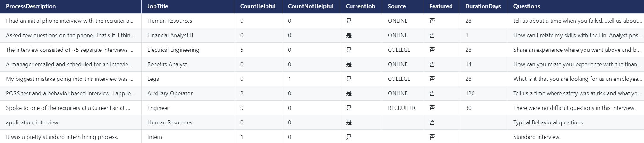Select the helpful count 9 for Engineer
The height and width of the screenshot is (143, 644).
pyautogui.click(x=242, y=108)
